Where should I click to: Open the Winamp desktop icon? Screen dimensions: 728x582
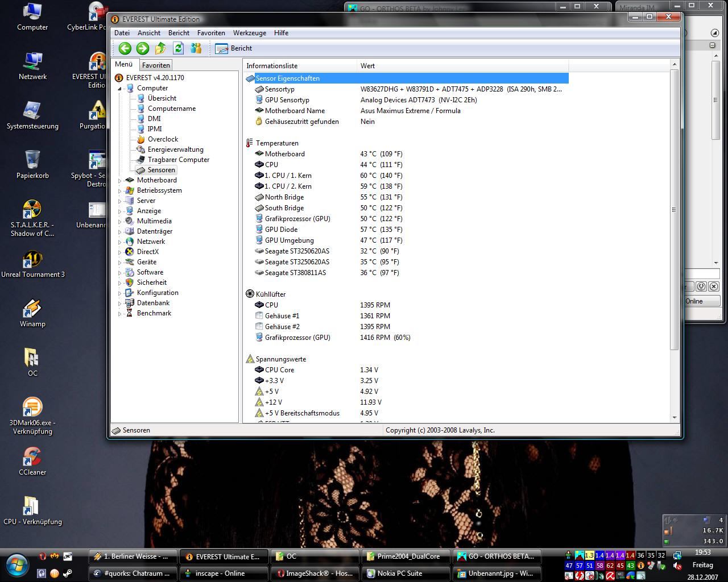pyautogui.click(x=32, y=314)
